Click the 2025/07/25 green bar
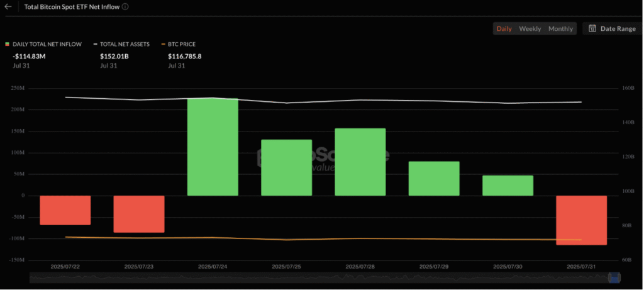This screenshot has height=290, width=644. point(287,167)
